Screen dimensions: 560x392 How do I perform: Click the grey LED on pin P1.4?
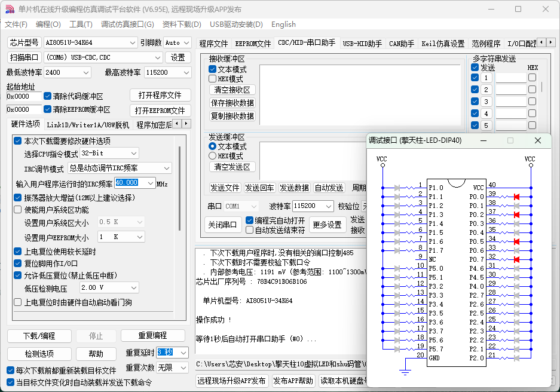coord(397,223)
